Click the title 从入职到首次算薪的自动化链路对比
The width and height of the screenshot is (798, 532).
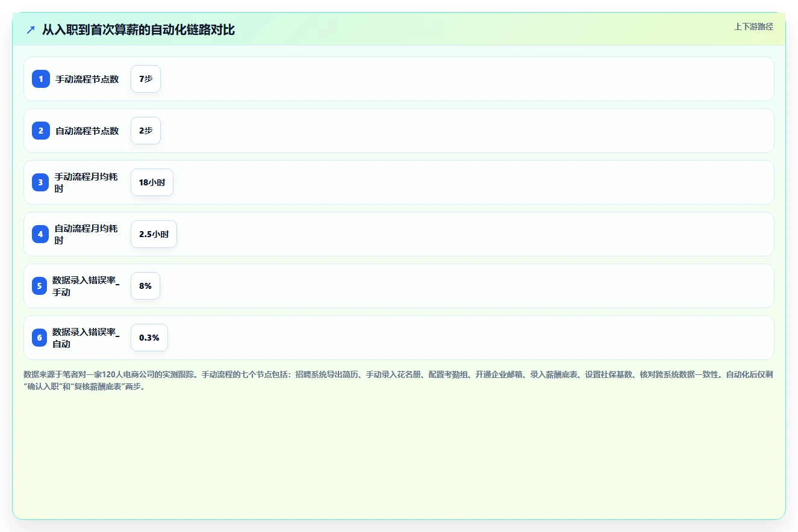139,29
